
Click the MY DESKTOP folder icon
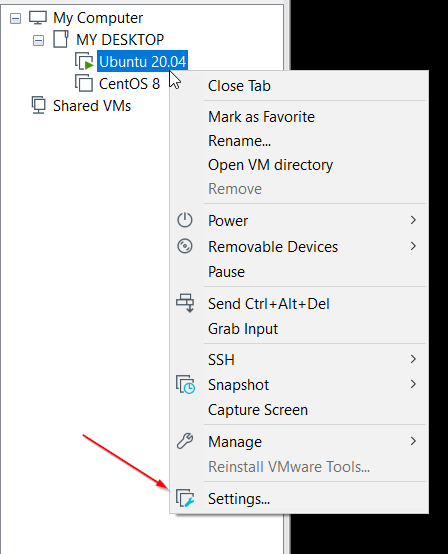61,39
